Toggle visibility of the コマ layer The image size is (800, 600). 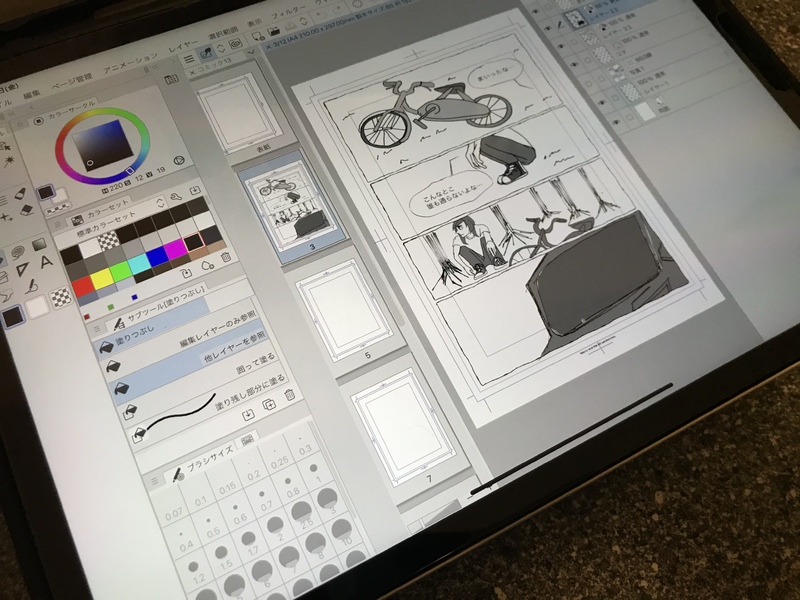(x=574, y=65)
